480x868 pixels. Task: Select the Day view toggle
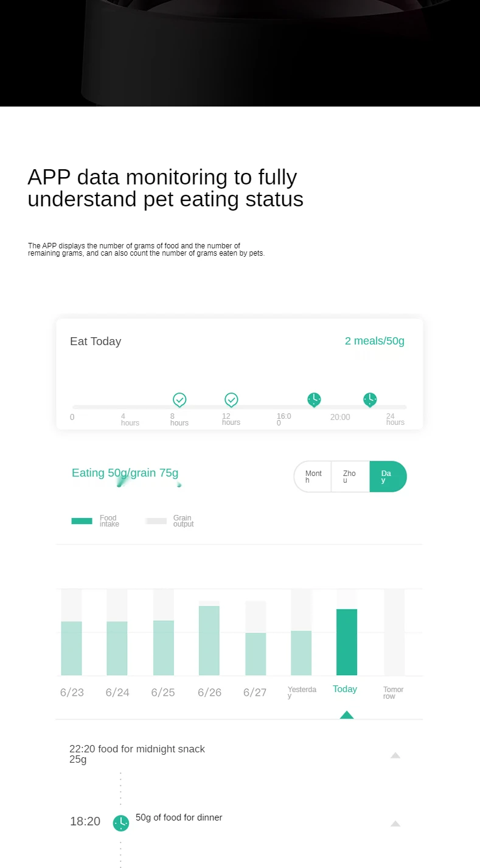(387, 477)
